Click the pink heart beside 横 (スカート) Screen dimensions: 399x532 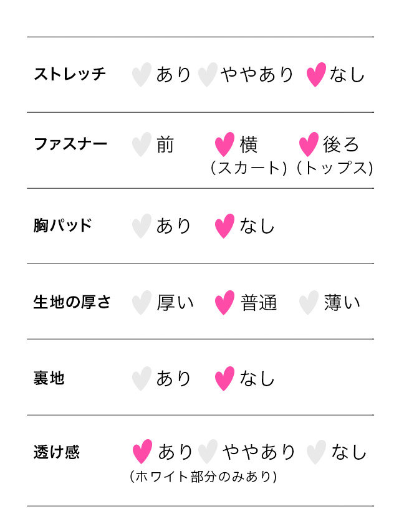pos(224,145)
